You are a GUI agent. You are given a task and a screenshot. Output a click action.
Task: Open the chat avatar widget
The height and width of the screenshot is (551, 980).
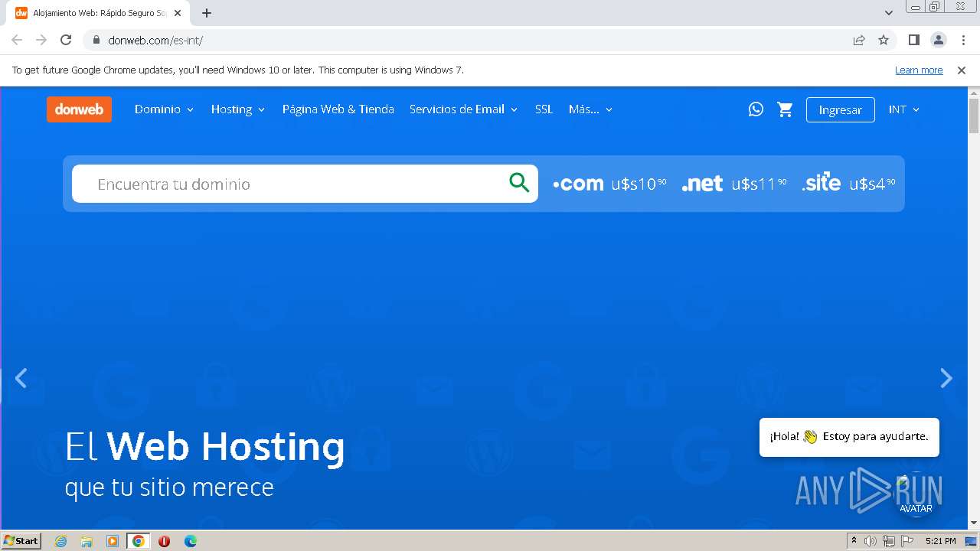click(x=916, y=494)
